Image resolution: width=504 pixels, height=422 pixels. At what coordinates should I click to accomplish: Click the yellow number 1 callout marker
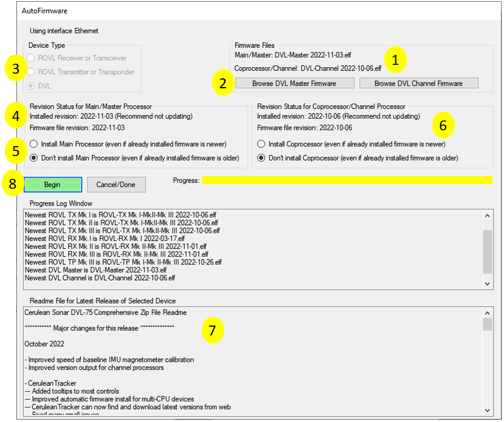click(397, 59)
